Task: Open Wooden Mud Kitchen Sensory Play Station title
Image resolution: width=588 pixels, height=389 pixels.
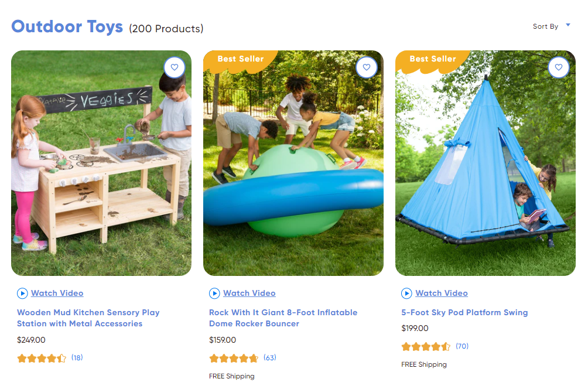Action: (88, 318)
